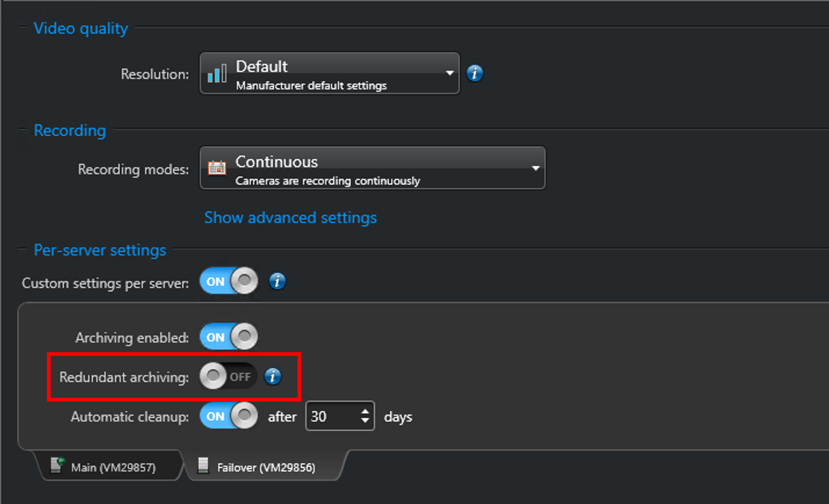Increase cleanup days with up arrow

(x=365, y=411)
